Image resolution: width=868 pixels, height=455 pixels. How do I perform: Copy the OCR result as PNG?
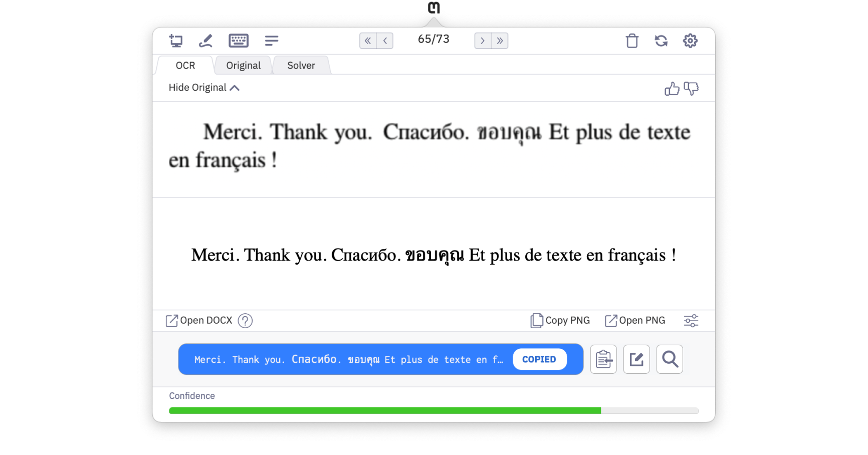tap(560, 320)
